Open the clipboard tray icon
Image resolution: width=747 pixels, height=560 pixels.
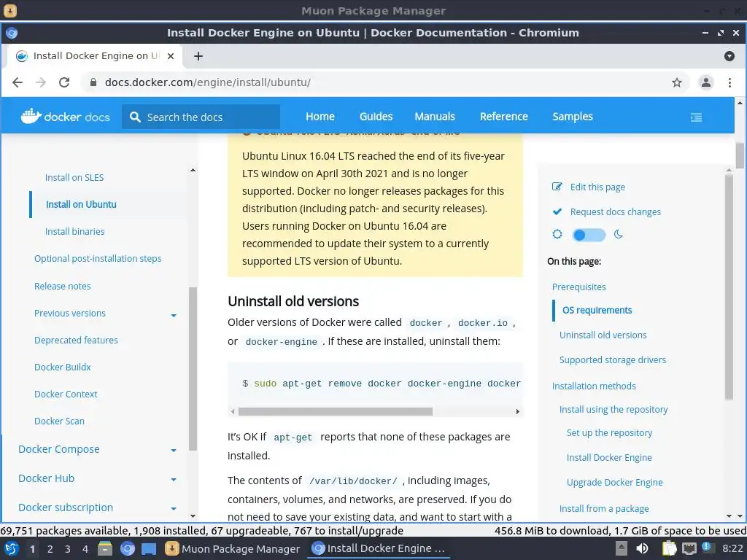pyautogui.click(x=669, y=548)
